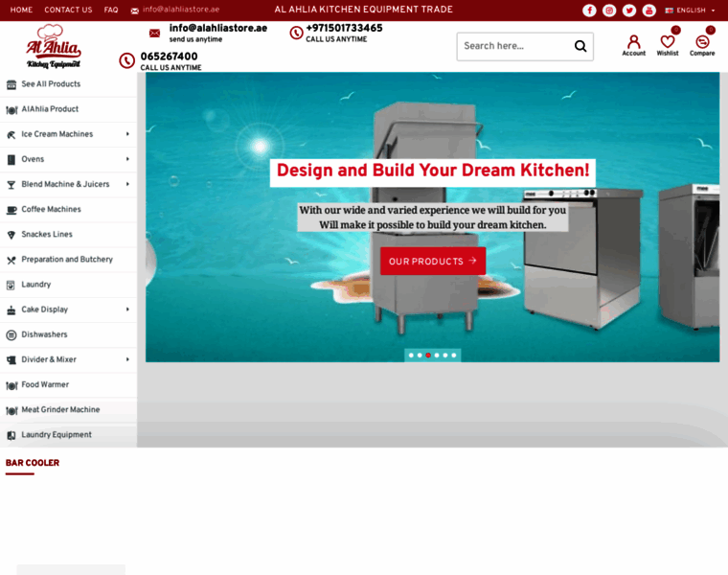Click the search magnifier icon
728x575 pixels.
(x=580, y=46)
